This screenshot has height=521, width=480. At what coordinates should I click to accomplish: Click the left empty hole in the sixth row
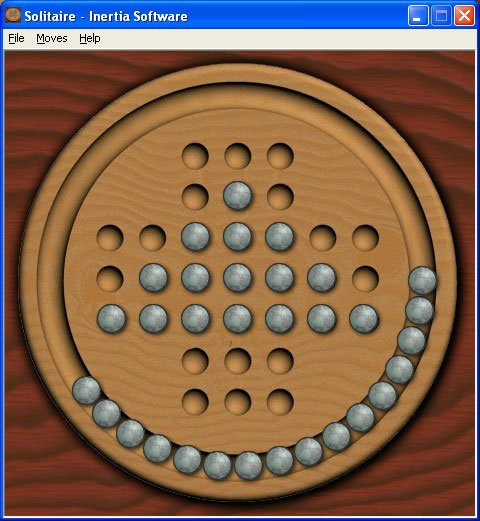click(195, 361)
